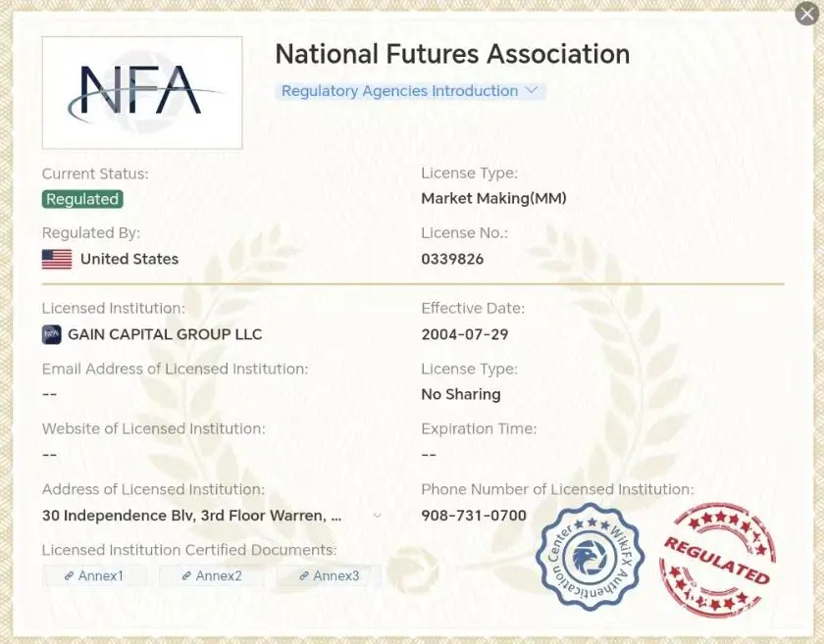Click the NFA logo image
This screenshot has width=824, height=644.
(x=142, y=93)
